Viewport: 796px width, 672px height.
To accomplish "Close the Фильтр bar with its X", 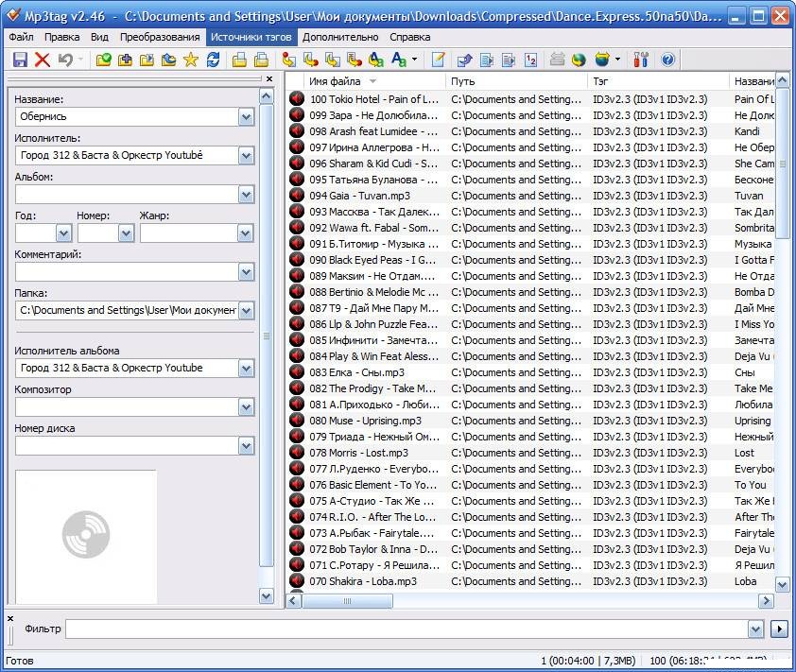I will [10, 618].
